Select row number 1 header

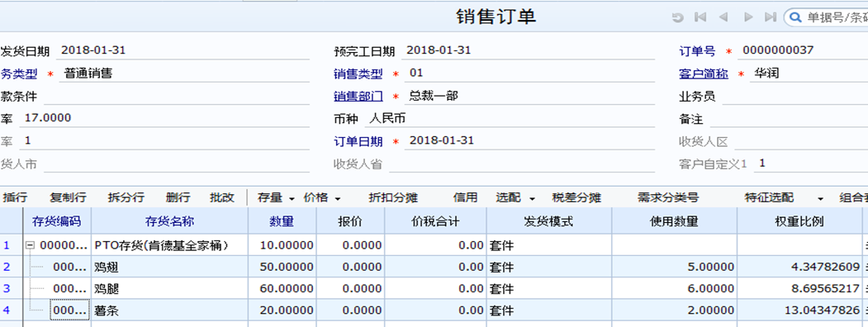click(11, 245)
